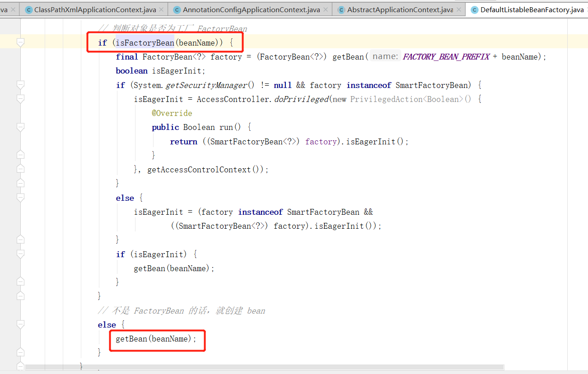
Task: Click getSecurityManager method reference
Action: pyautogui.click(x=206, y=85)
